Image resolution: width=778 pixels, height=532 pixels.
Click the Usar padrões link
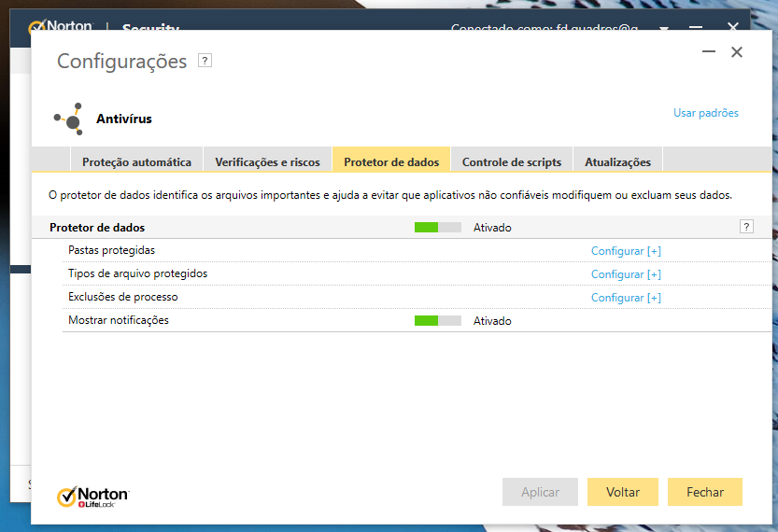click(705, 113)
